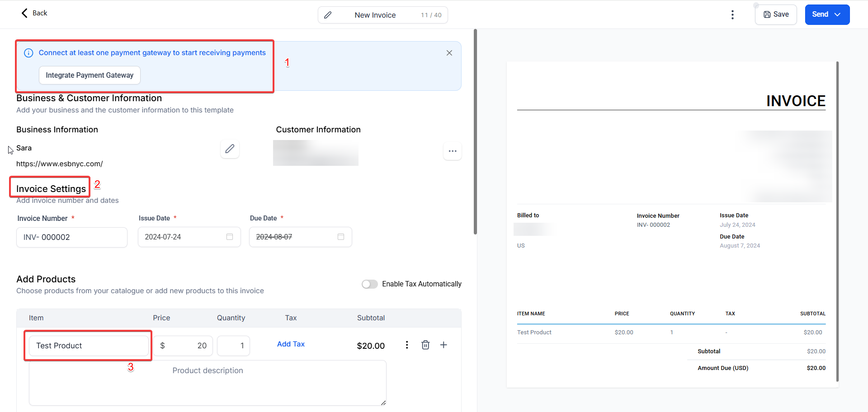Expand the Send button dropdown
Viewport: 868px width, 412px height.
pos(837,14)
